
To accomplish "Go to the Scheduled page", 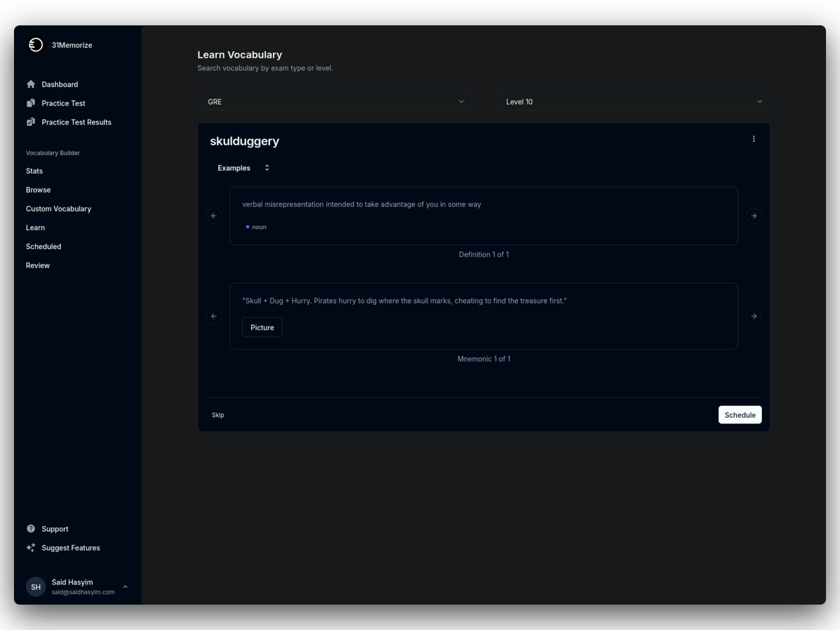I will 43,246.
